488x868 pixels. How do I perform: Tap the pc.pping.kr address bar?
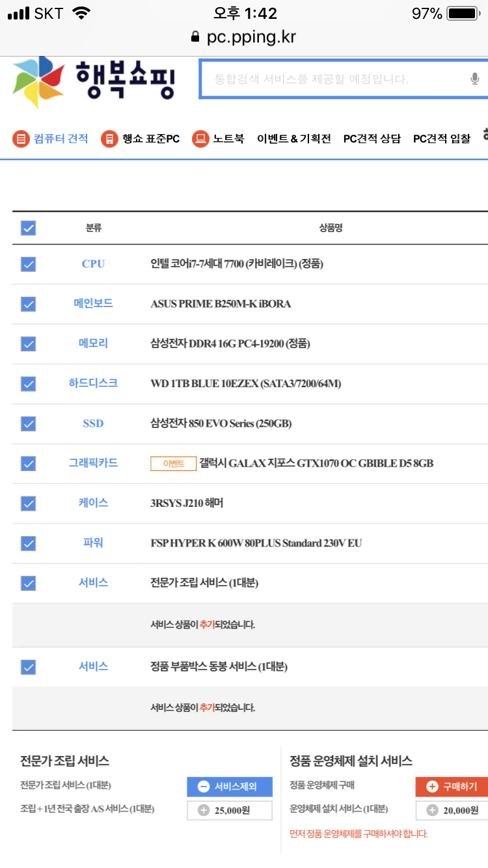244,37
